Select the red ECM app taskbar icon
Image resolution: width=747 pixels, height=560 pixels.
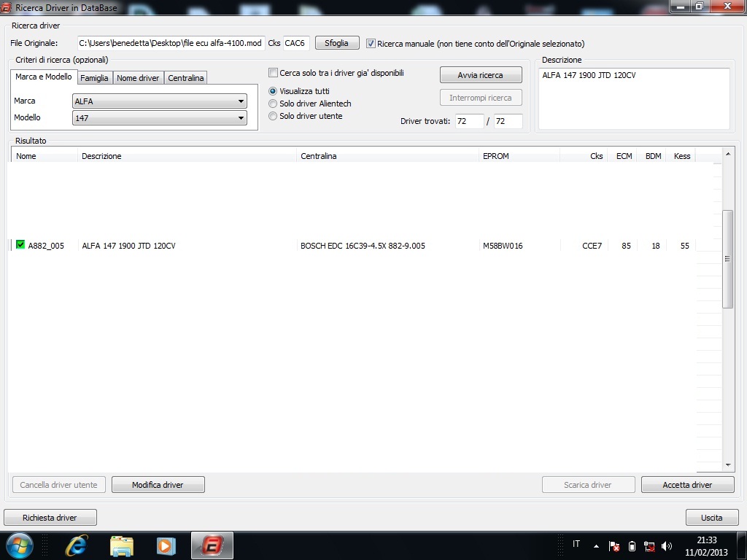[x=212, y=545]
